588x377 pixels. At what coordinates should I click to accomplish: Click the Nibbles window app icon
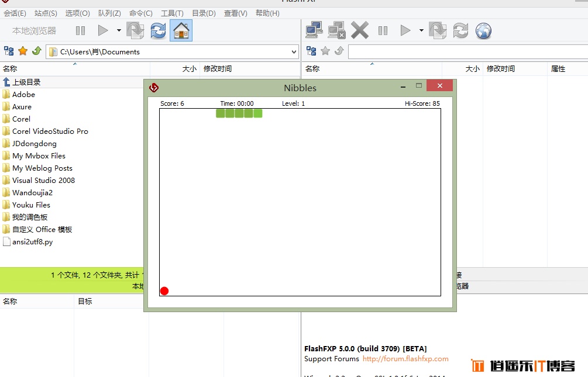click(154, 88)
